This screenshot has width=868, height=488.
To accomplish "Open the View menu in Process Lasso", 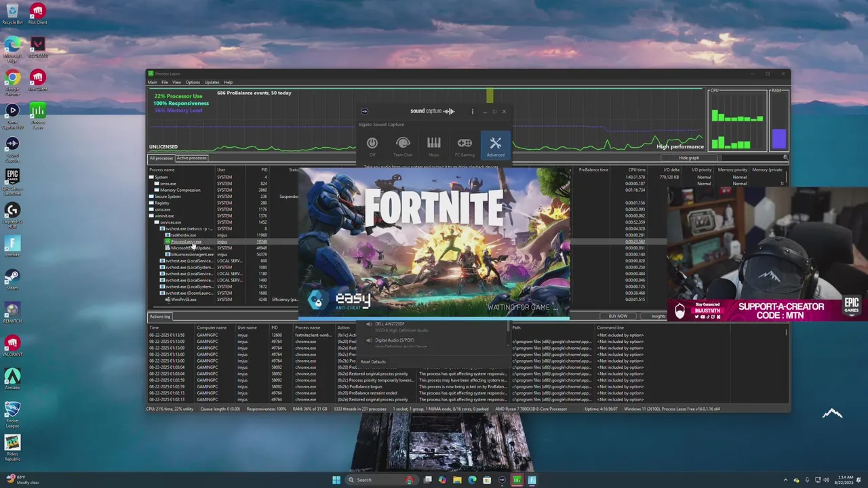I will point(176,82).
